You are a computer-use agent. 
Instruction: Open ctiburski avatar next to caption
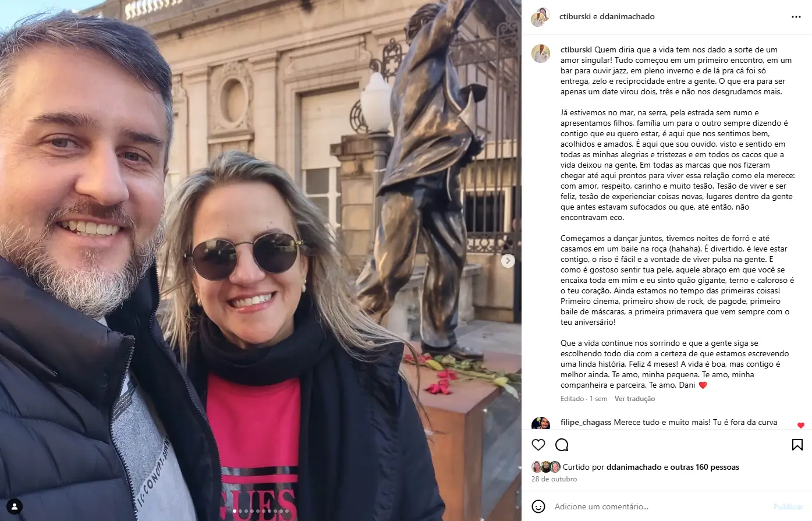coord(541,54)
